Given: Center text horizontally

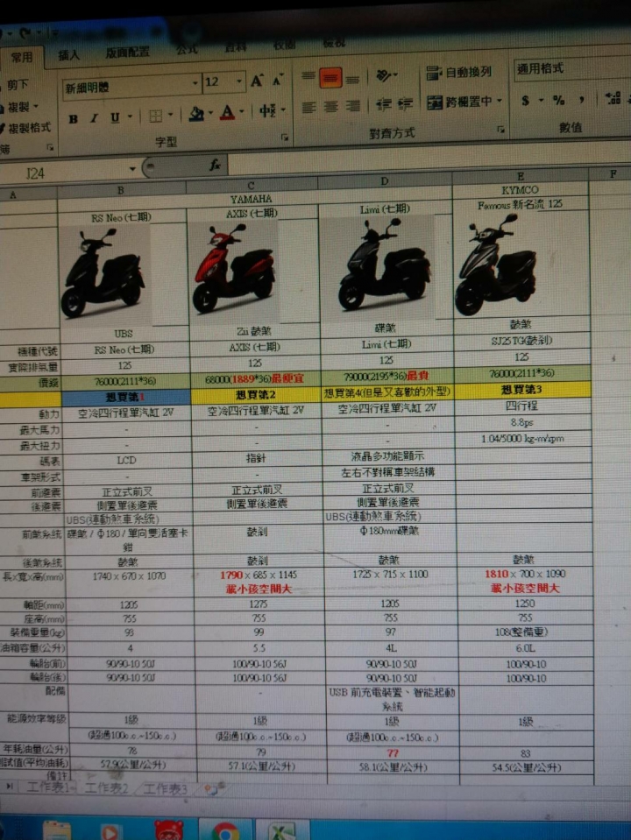Looking at the screenshot, I should 330,107.
